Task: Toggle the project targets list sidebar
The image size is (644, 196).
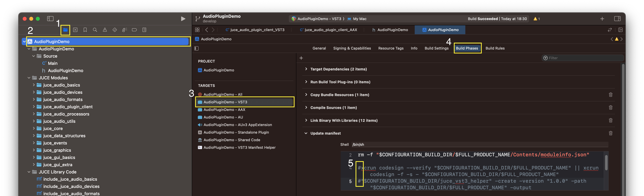Action: (x=196, y=48)
